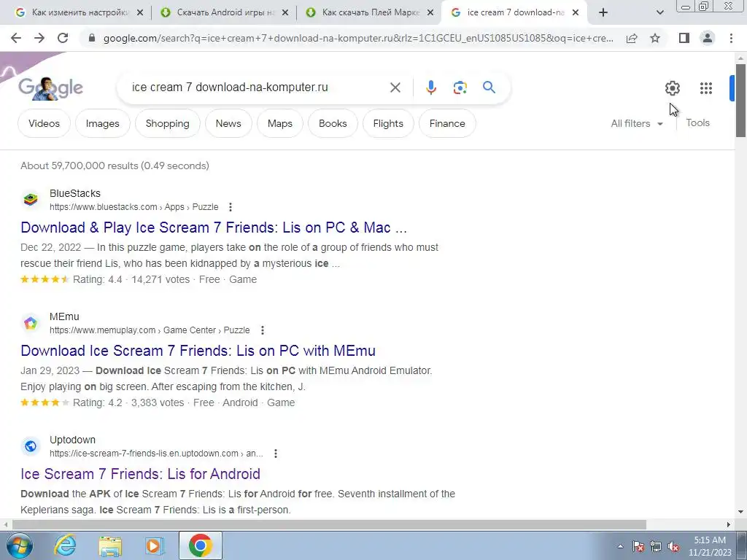This screenshot has width=747, height=560.
Task: Show hidden system tray icons
Action: click(620, 547)
